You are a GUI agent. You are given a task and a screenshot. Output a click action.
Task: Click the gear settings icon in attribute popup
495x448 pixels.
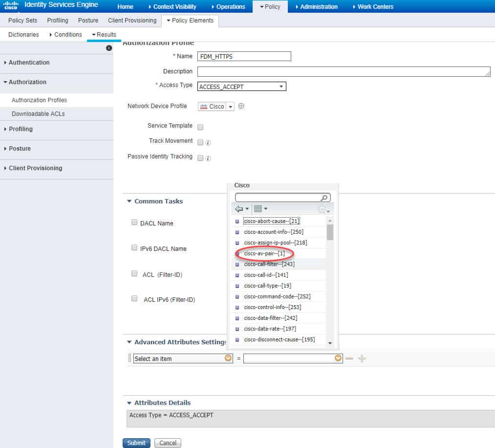(x=322, y=209)
